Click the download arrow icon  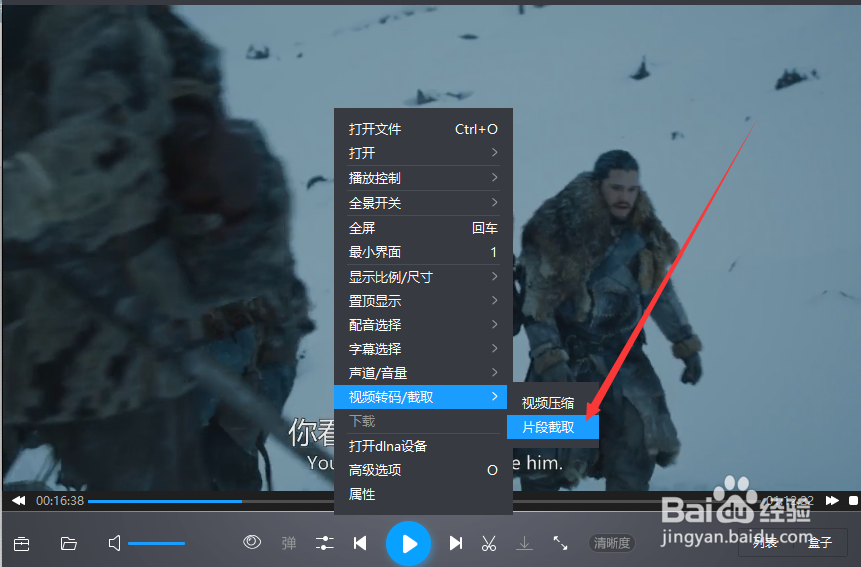[x=524, y=543]
